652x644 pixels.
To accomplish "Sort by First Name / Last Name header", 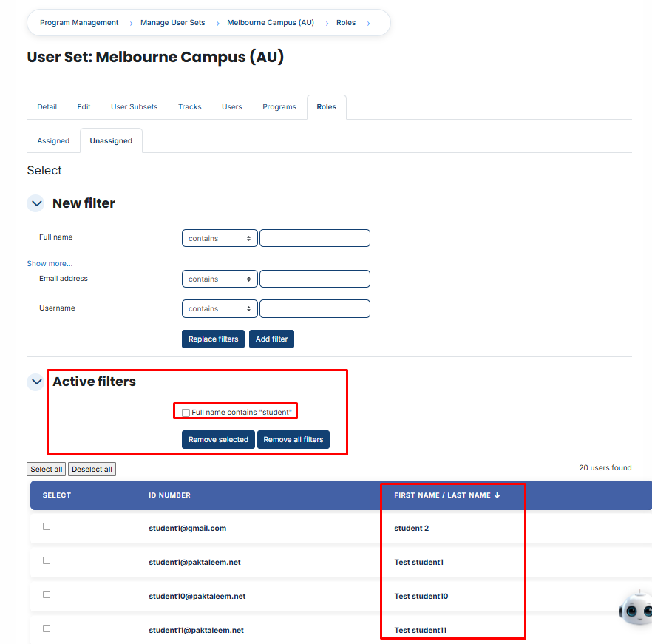I will (442, 495).
